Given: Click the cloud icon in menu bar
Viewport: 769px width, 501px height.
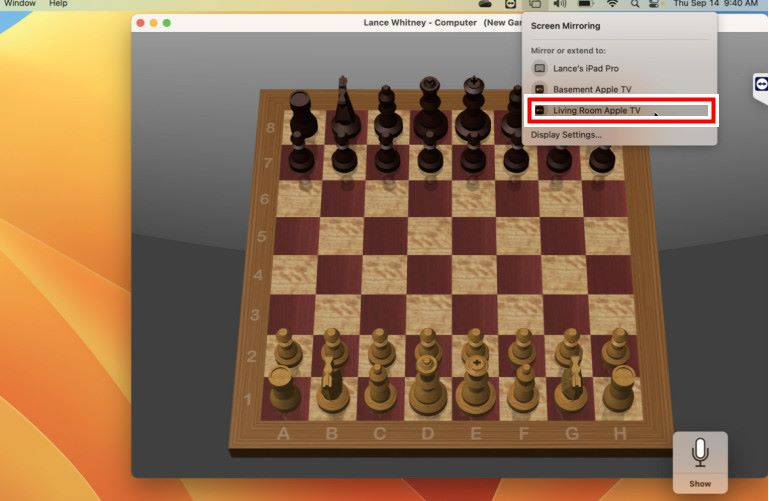Looking at the screenshot, I should click(486, 4).
